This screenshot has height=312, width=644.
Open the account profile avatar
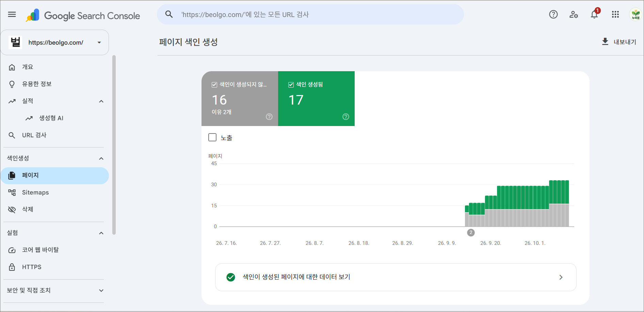(635, 14)
